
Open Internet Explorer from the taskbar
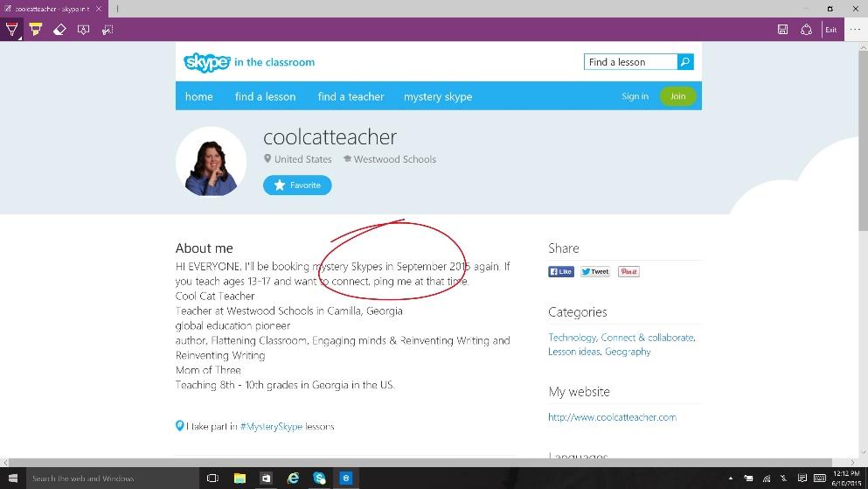tap(293, 478)
